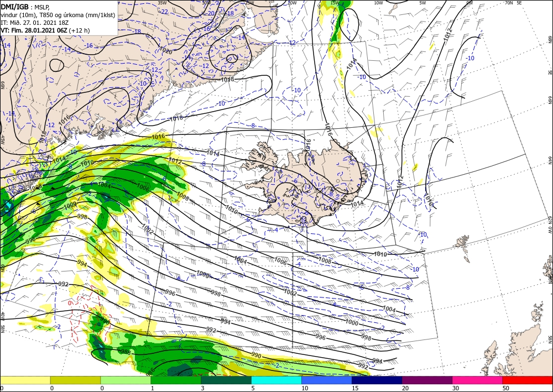
Task: Click the 1020 isobar label over Greenland
Action: [166, 50]
